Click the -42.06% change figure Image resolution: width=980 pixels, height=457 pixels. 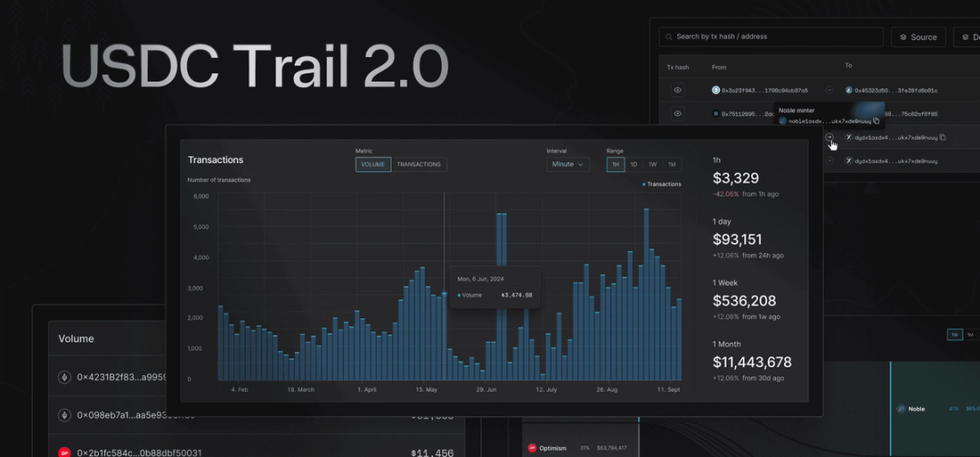coord(726,194)
